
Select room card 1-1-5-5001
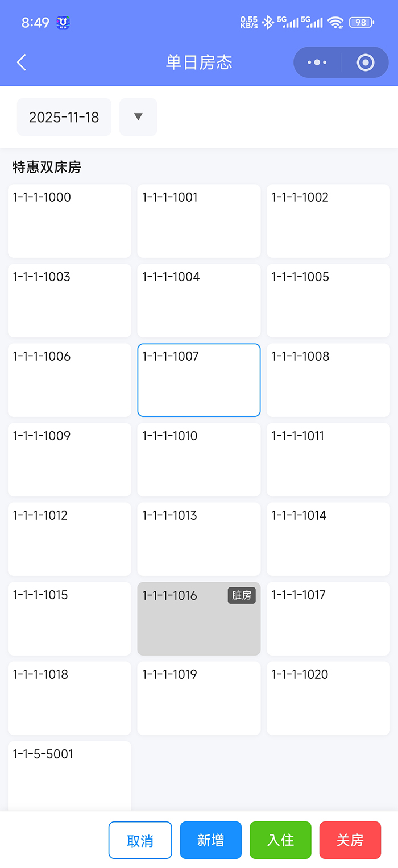pos(69,775)
